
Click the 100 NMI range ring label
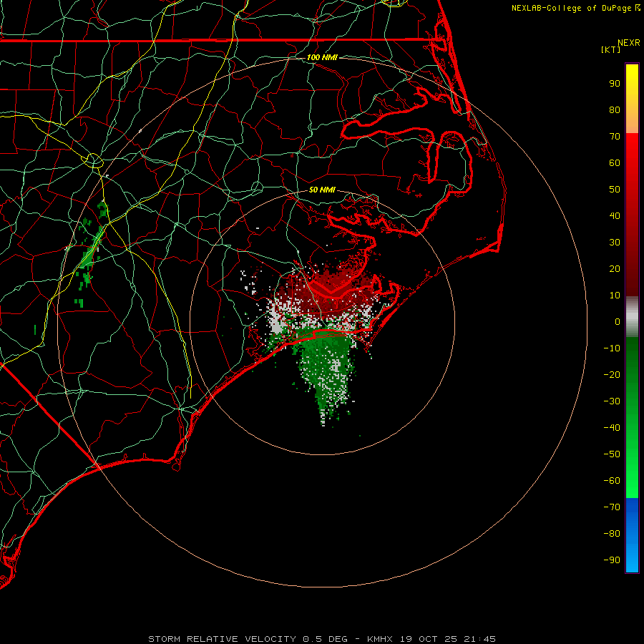tap(322, 57)
